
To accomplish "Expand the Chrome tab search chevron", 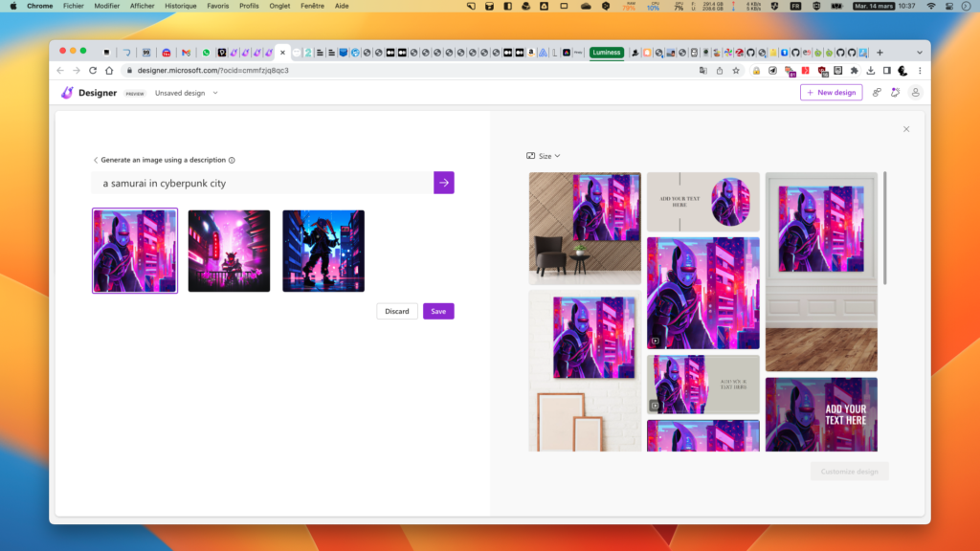I will coord(920,53).
